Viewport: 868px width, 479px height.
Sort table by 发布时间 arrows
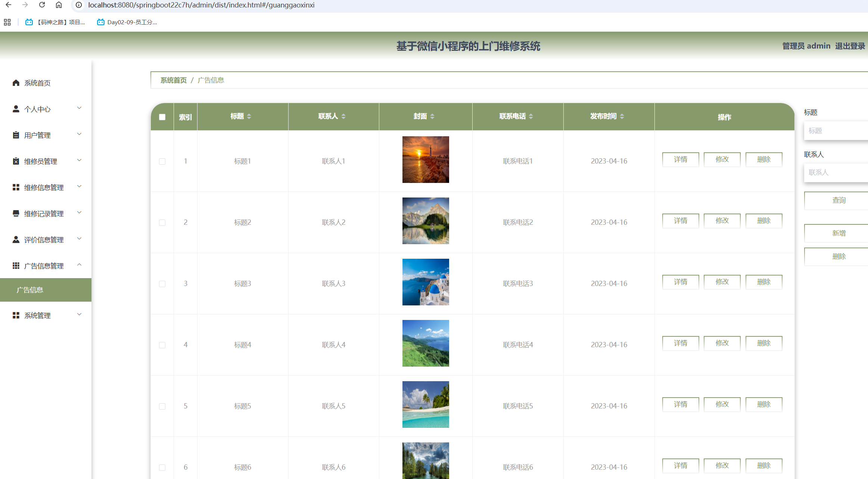click(x=622, y=116)
